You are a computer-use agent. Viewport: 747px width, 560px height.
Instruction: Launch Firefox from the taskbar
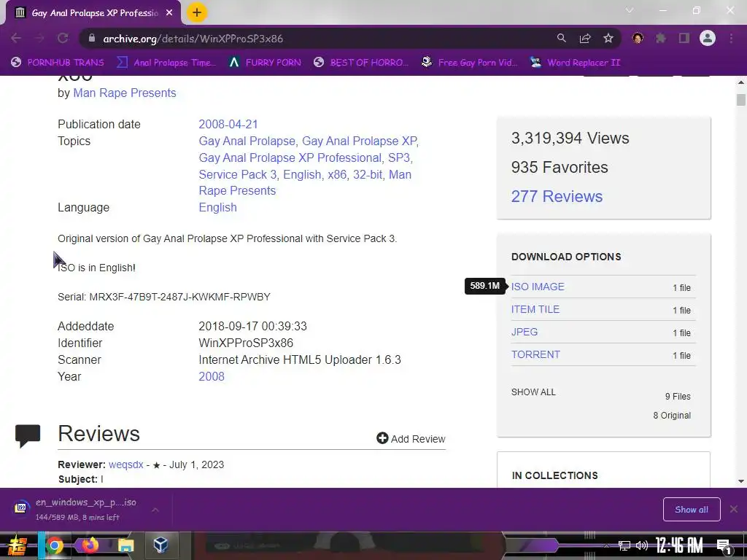(90, 545)
